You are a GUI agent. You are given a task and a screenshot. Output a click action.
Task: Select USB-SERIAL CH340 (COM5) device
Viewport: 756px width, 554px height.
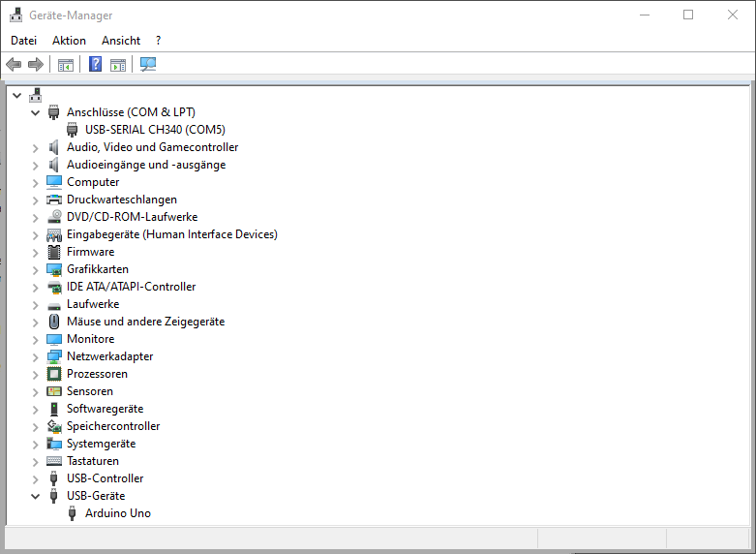155,130
